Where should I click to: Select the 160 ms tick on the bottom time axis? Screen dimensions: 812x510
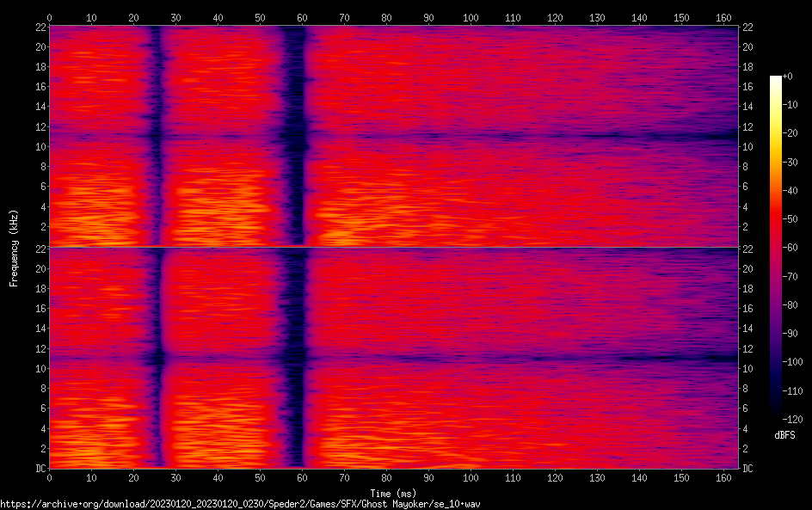[x=723, y=477]
